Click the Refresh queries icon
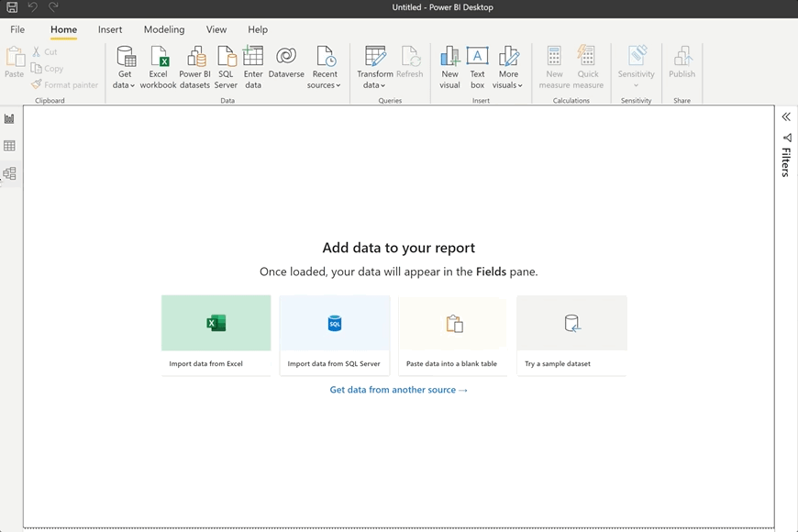 (x=410, y=56)
